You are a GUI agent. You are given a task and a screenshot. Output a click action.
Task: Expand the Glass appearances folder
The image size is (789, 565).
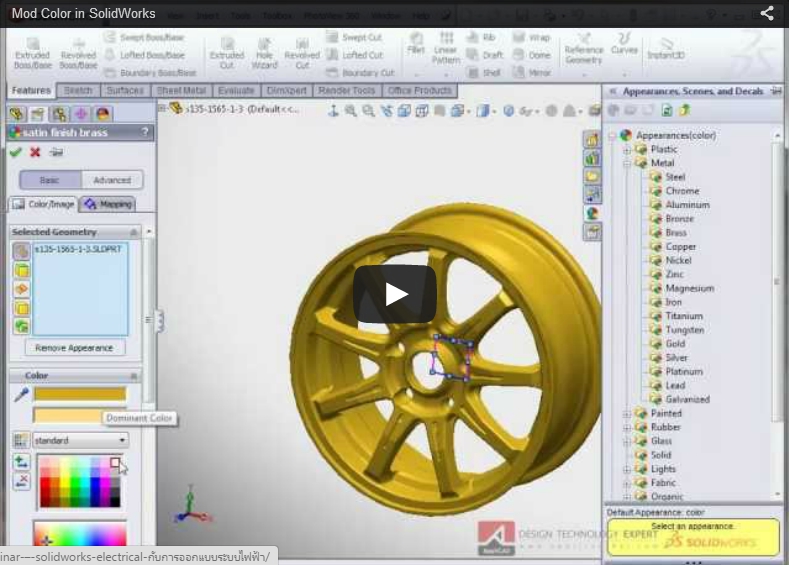pyautogui.click(x=627, y=441)
